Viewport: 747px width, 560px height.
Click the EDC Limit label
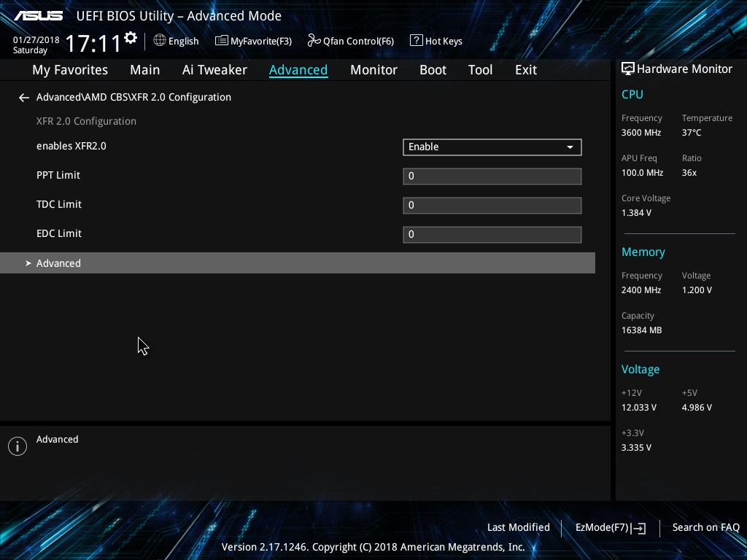pos(59,233)
